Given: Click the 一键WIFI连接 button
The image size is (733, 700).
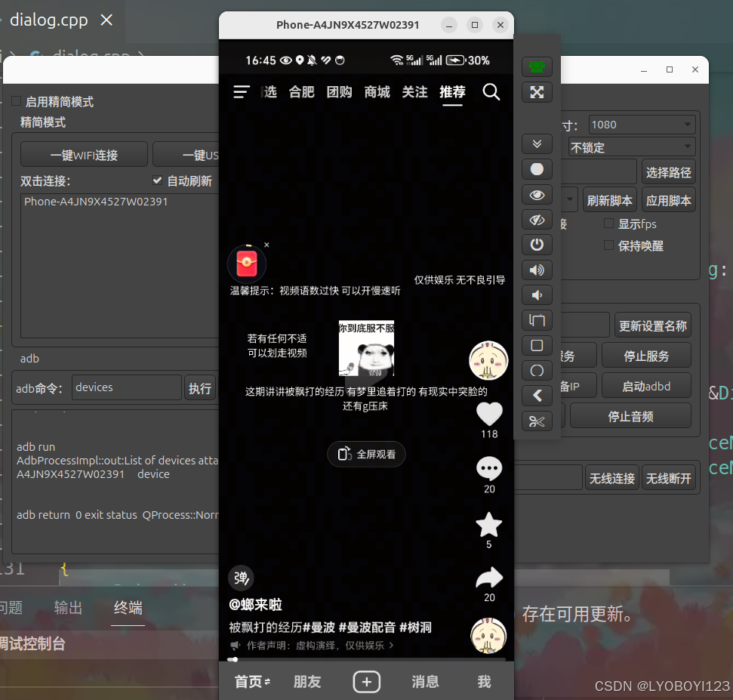Looking at the screenshot, I should pos(84,155).
